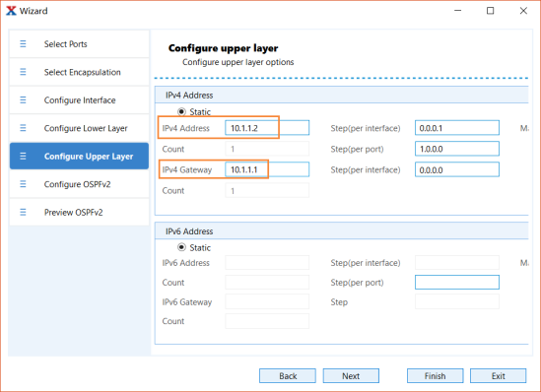
Task: Click the list icon beside Preview OSPFv2
Action: (23, 212)
